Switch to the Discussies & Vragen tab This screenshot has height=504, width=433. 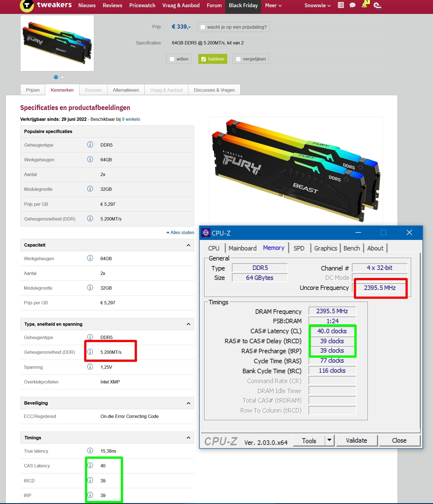coord(214,90)
